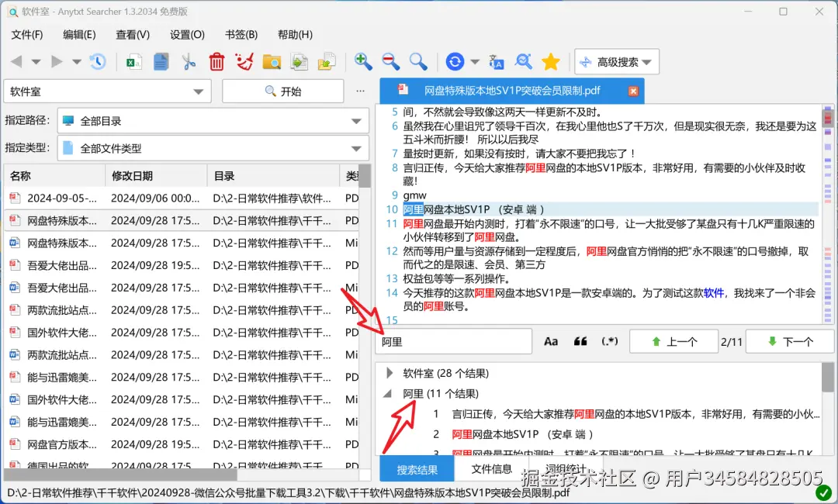Viewport: 838px width, 504px height.
Task: Switch to the 文件信息 tab
Action: [x=492, y=469]
